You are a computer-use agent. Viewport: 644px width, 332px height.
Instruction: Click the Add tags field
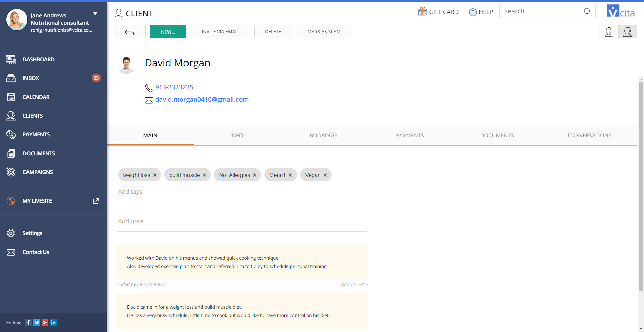point(242,192)
